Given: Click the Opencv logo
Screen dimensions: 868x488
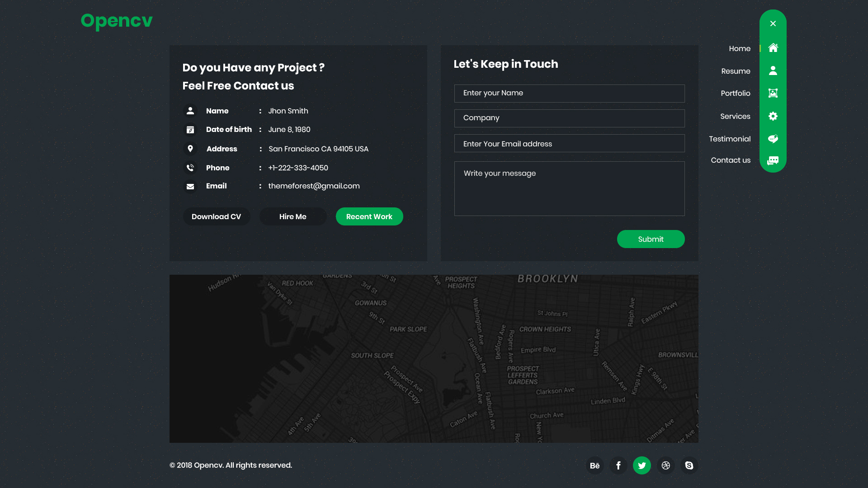Looking at the screenshot, I should click(x=117, y=21).
